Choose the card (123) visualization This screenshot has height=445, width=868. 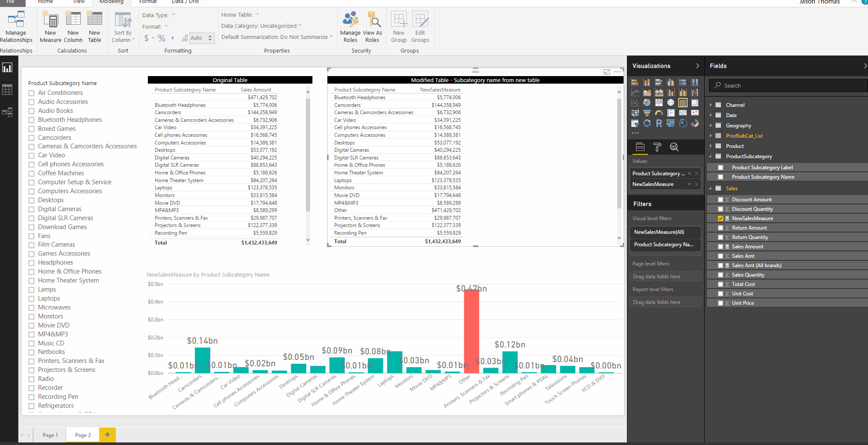click(683, 113)
